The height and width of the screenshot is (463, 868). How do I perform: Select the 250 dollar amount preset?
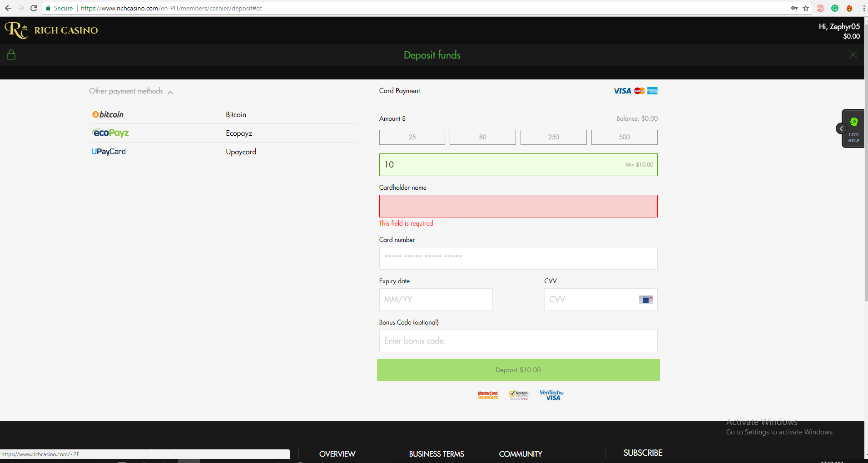(554, 137)
